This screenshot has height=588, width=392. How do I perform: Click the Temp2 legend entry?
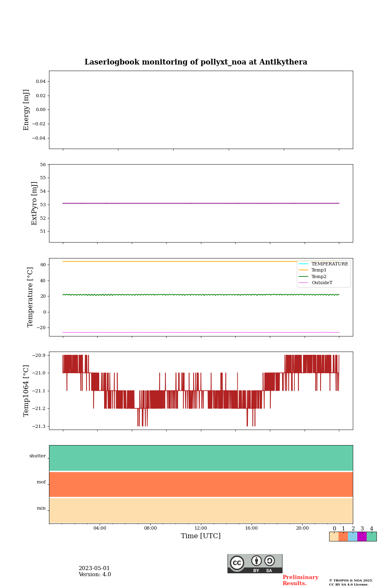pyautogui.click(x=313, y=276)
